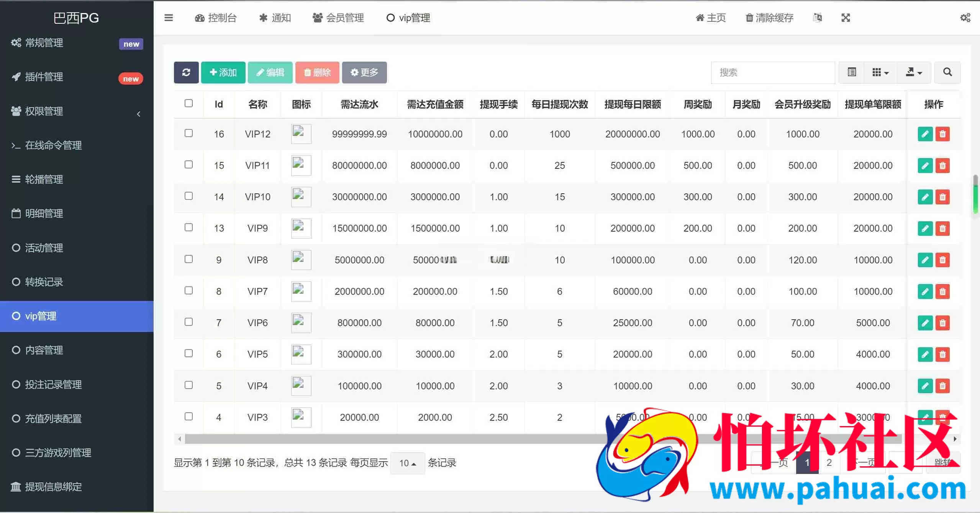This screenshot has height=513, width=980.
Task: Open 轮播管理 in the sidebar
Action: tap(77, 180)
